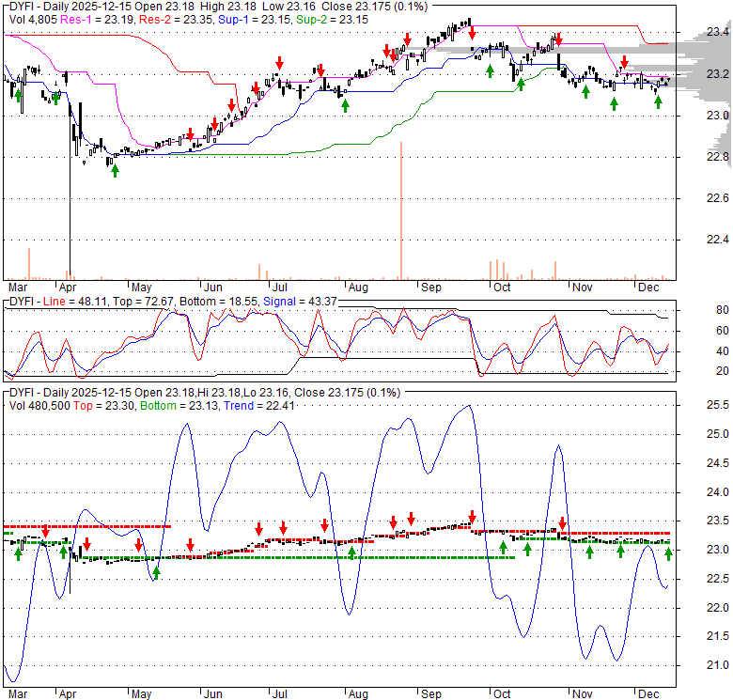Click the gray volume-by-price bar near 23.2

click(700, 73)
